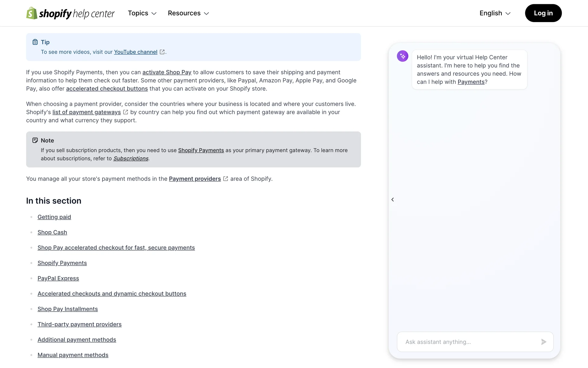Click the Note icon in gray box
588x368 pixels.
point(35,140)
